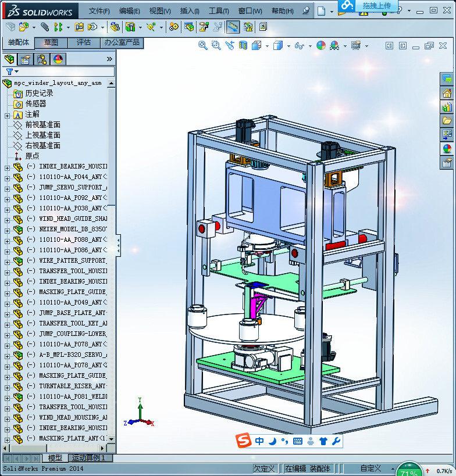Image resolution: width=456 pixels, height=476 pixels.
Task: Open the 视图(V) menu
Action: [160, 11]
